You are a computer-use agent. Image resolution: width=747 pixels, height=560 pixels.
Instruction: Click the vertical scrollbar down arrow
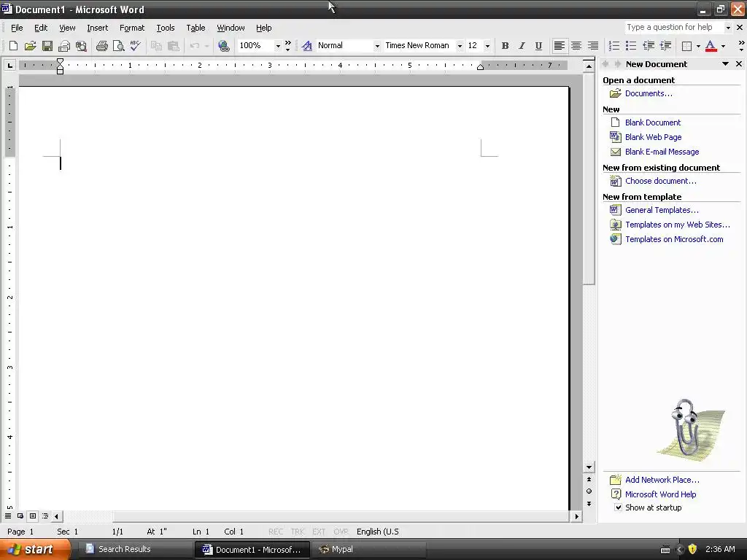click(589, 467)
